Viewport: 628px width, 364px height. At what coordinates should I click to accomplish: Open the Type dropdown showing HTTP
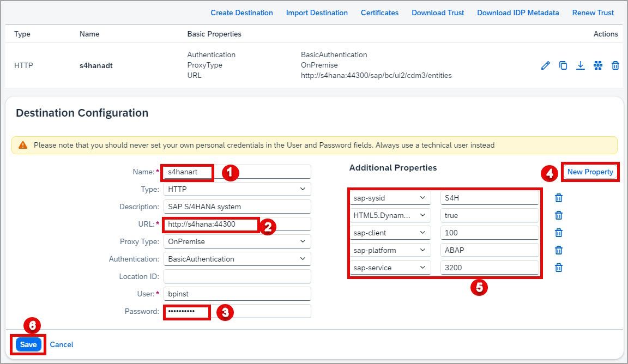pos(237,189)
